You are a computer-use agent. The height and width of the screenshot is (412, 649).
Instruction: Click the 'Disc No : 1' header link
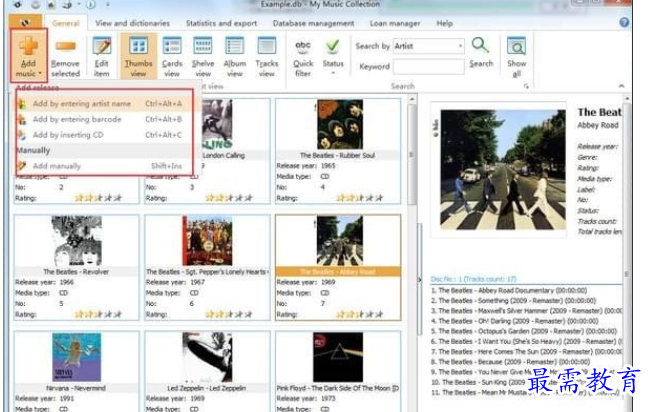click(474, 279)
